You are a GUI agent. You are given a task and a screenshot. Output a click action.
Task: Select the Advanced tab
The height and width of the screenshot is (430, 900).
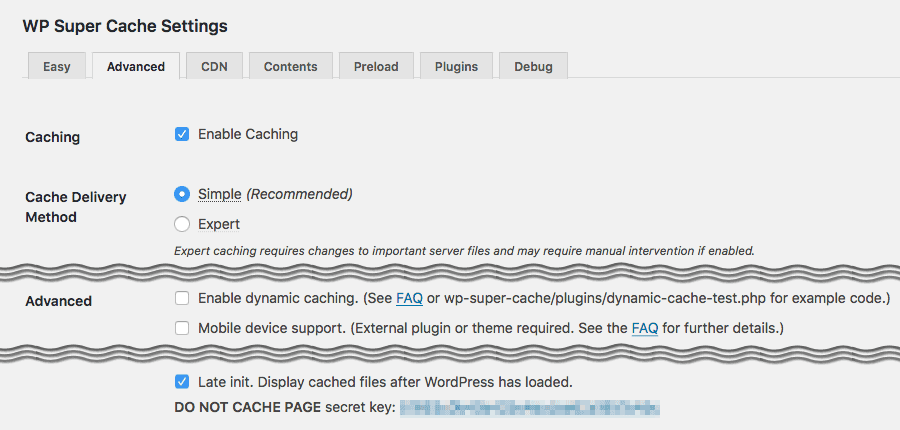pyautogui.click(x=136, y=66)
